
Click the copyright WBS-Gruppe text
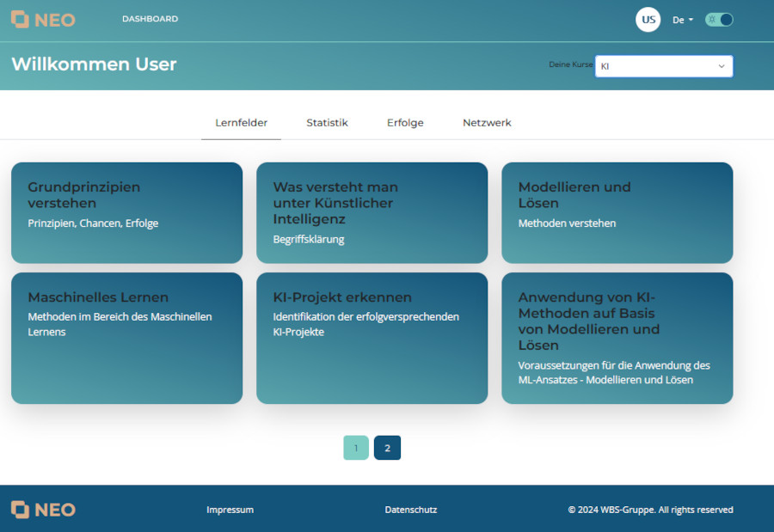(x=651, y=510)
